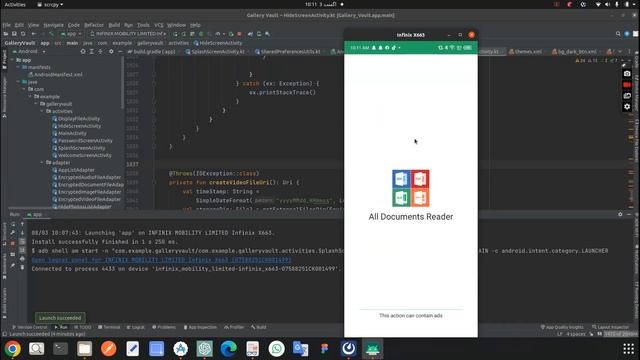The height and width of the screenshot is (360, 640).
Task: Click the open-file toolbar icon
Action: pos(6,34)
